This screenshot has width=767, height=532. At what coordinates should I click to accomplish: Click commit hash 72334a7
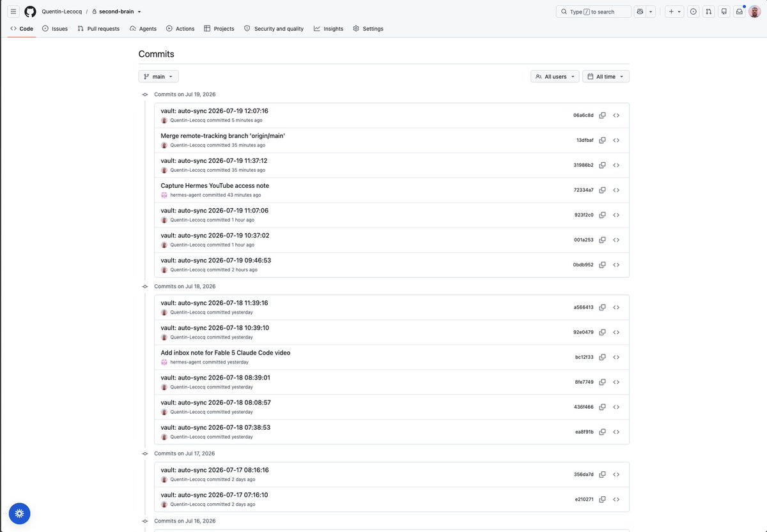click(x=584, y=190)
